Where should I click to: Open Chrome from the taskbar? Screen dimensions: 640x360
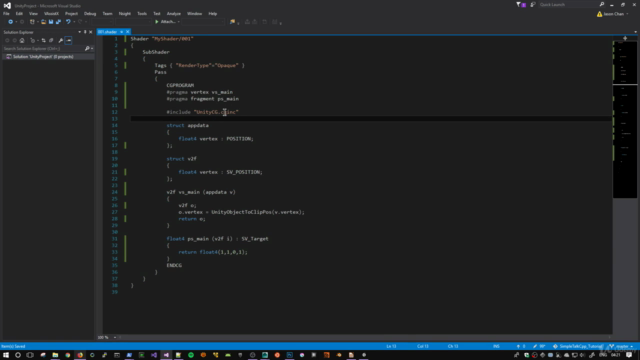[67, 355]
